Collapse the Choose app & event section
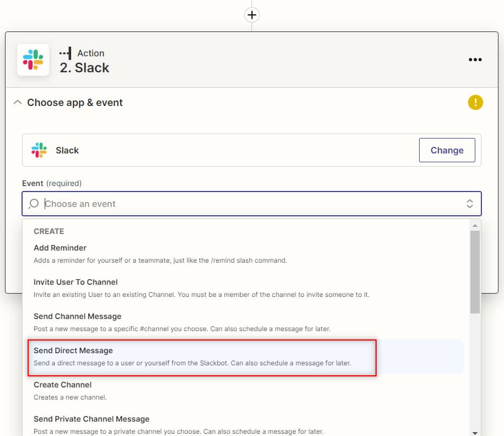The width and height of the screenshot is (504, 436). (18, 103)
